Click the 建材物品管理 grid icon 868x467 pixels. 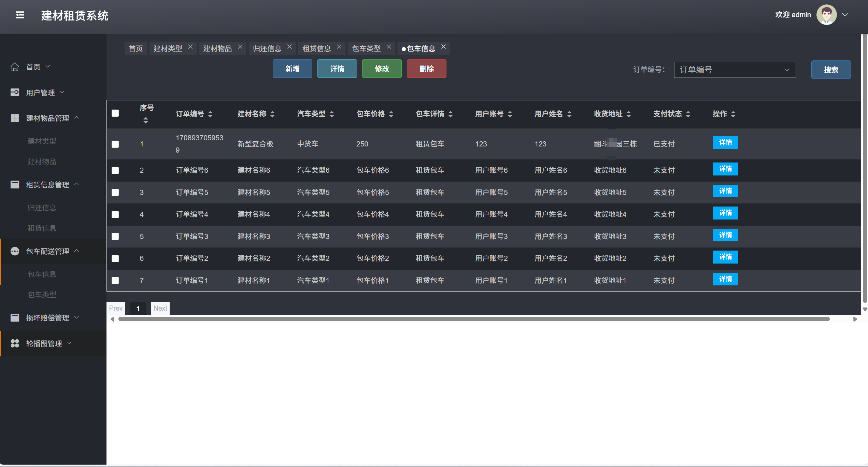(15, 118)
